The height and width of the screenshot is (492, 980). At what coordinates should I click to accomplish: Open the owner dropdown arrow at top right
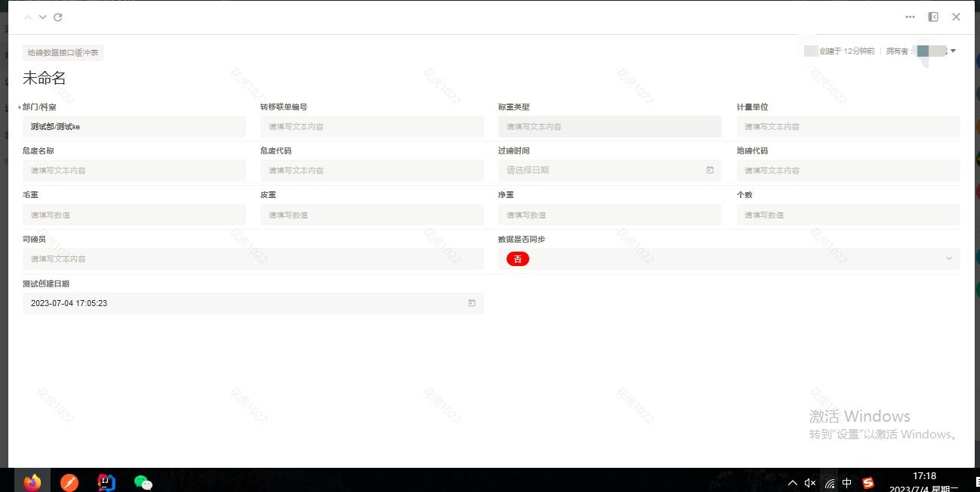click(x=951, y=51)
